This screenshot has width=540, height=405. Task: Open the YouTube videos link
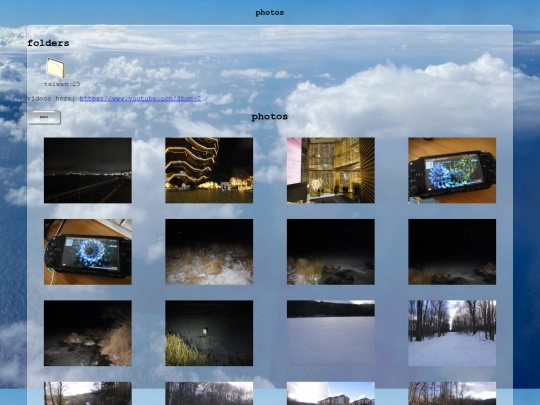140,98
